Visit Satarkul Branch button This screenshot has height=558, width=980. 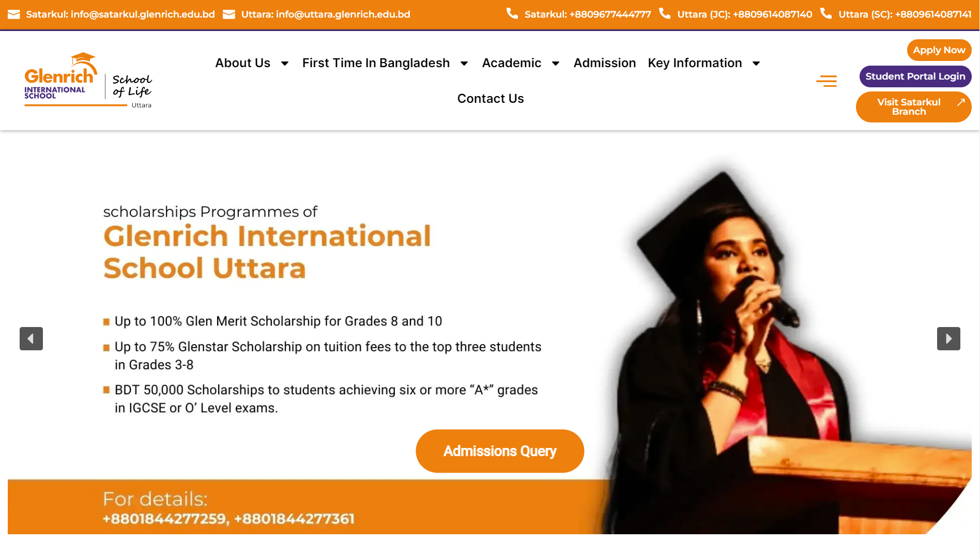[914, 107]
